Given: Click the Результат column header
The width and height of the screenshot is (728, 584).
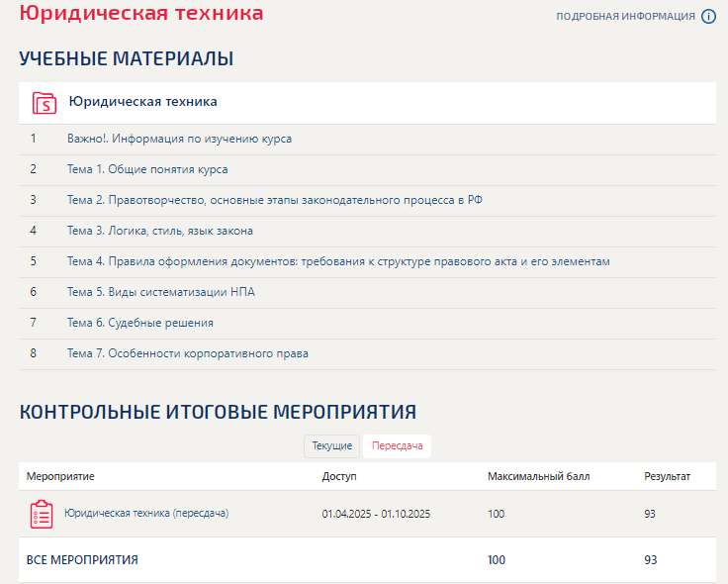Looking at the screenshot, I should (668, 476).
